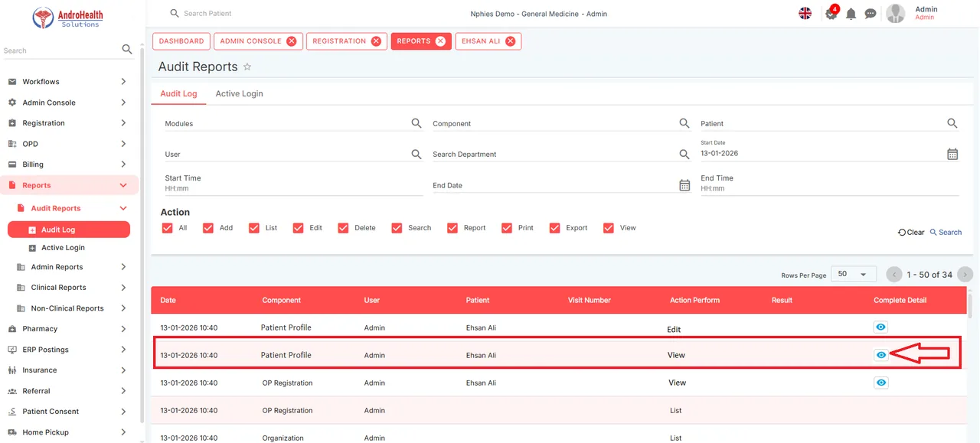View complete detail for the OP Registration View row
Screen dimensions: 980x443
(x=881, y=383)
